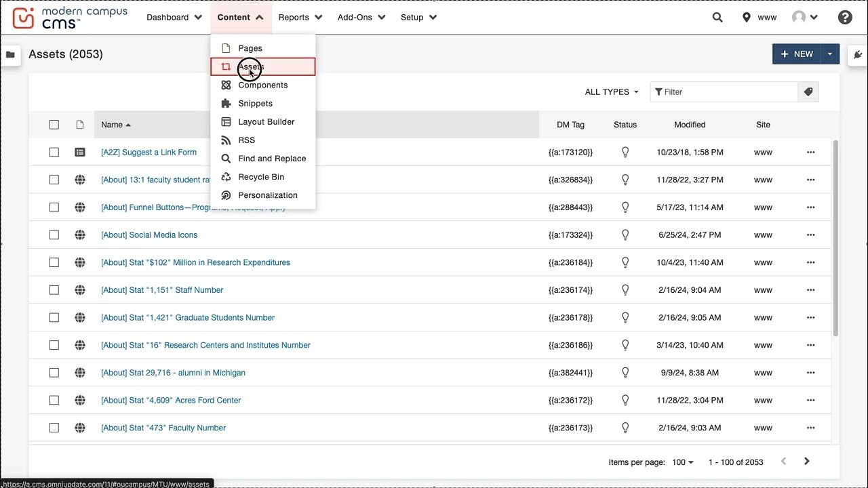Sort by the Modified column header
The height and width of the screenshot is (488, 868).
690,125
